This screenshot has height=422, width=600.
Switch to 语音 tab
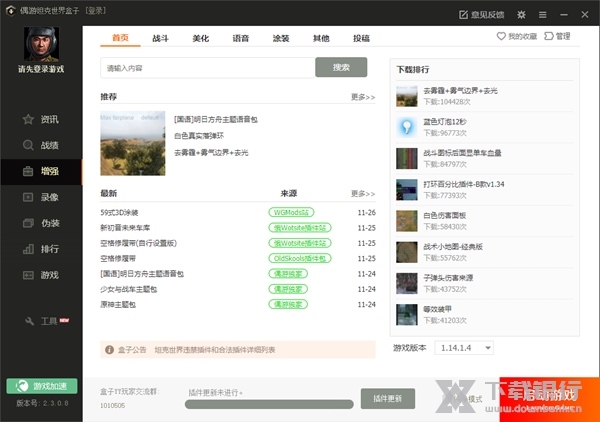coord(241,38)
